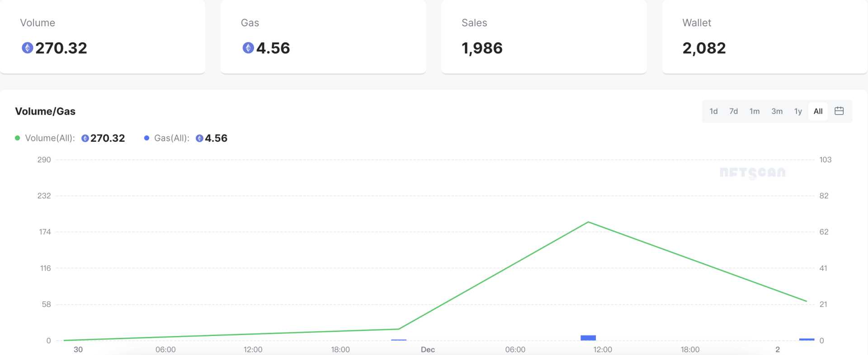Click the gas bar at day 2

[x=807, y=339]
